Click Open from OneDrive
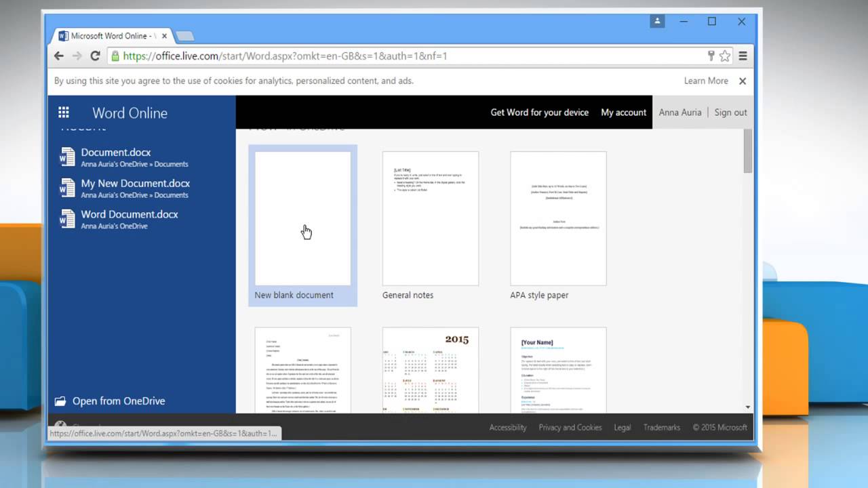The width and height of the screenshot is (868, 488). pos(119,401)
